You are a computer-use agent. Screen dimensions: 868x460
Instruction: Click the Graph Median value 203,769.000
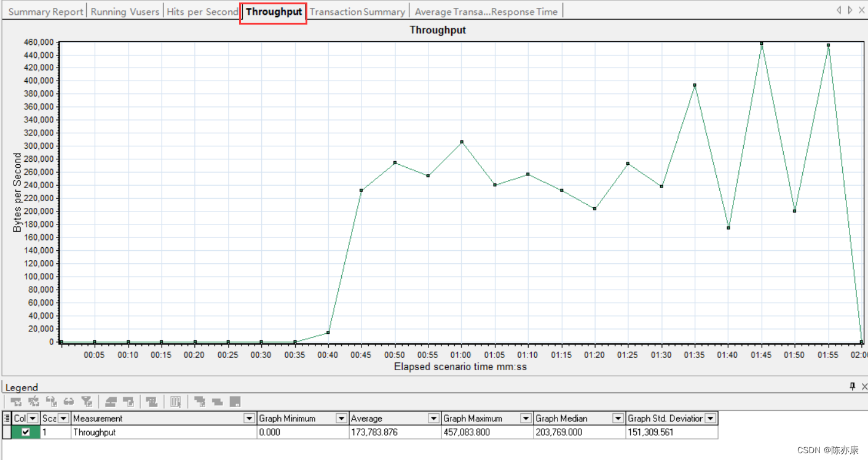click(580, 432)
